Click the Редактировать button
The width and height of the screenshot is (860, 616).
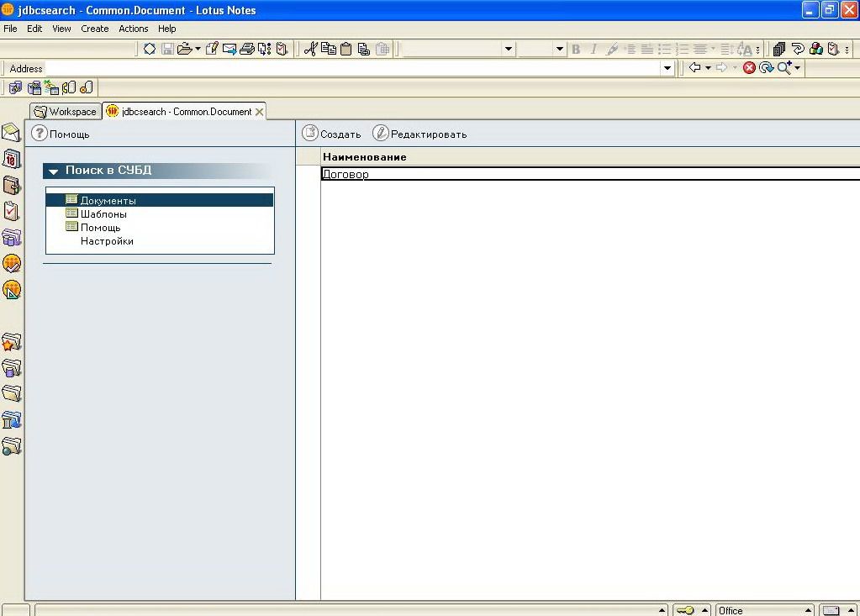(419, 134)
